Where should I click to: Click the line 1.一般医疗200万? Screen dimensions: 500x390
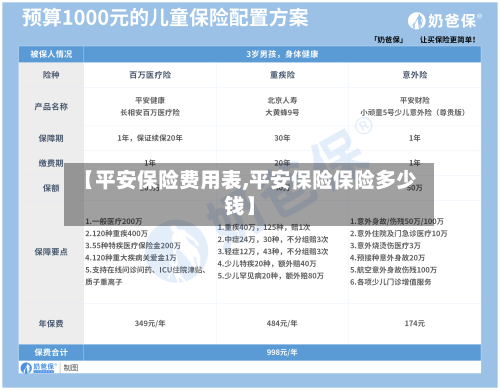pyautogui.click(x=114, y=221)
